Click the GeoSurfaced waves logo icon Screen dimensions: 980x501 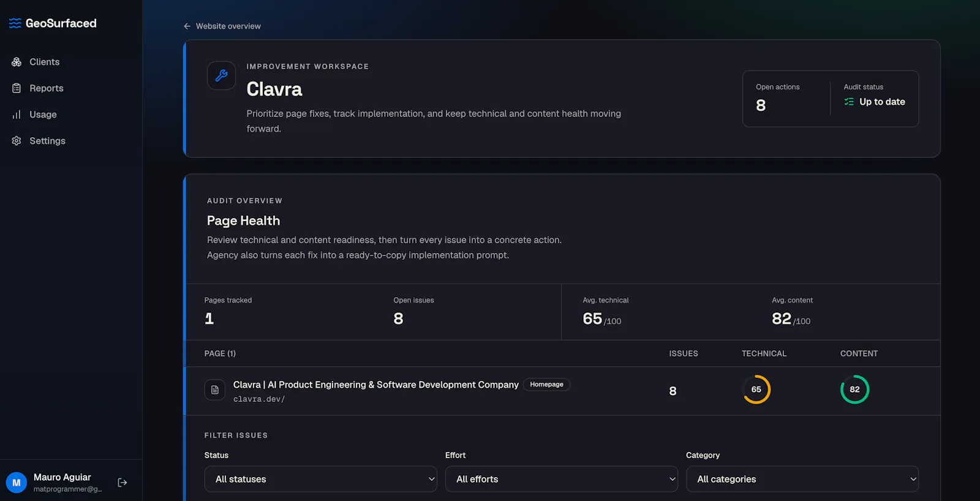[15, 23]
